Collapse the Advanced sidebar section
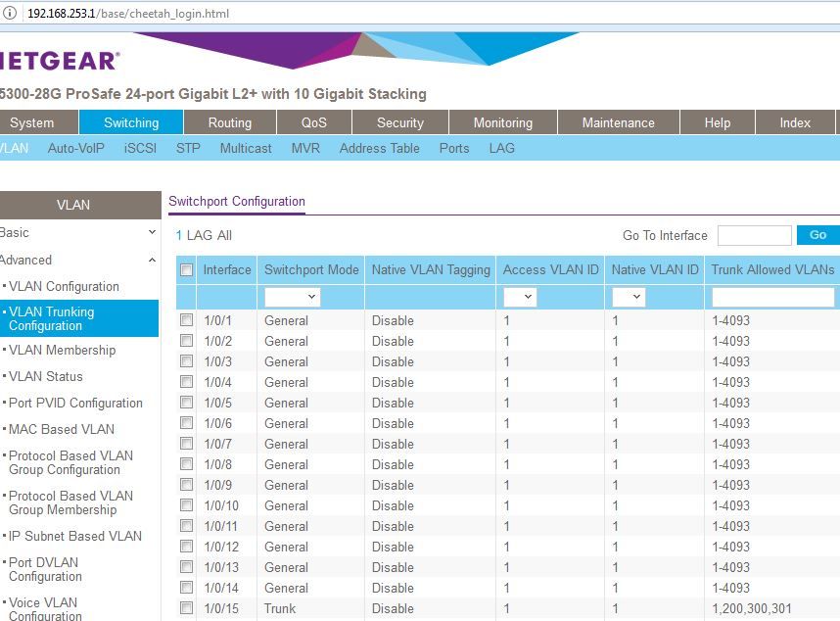 pyautogui.click(x=151, y=261)
